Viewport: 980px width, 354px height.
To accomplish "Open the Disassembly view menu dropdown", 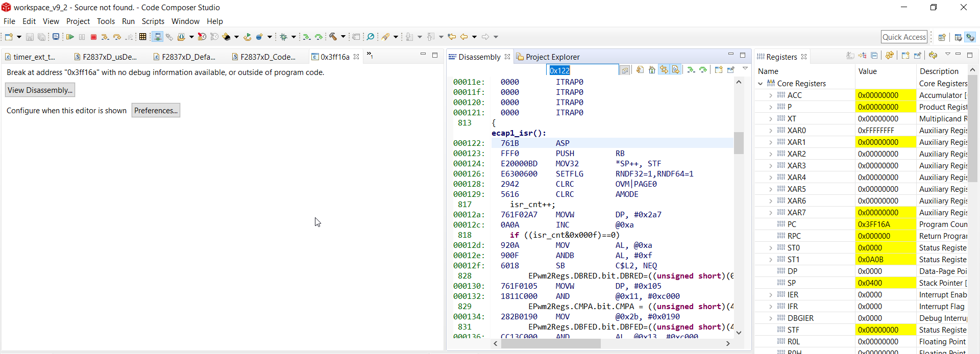I will pos(745,68).
